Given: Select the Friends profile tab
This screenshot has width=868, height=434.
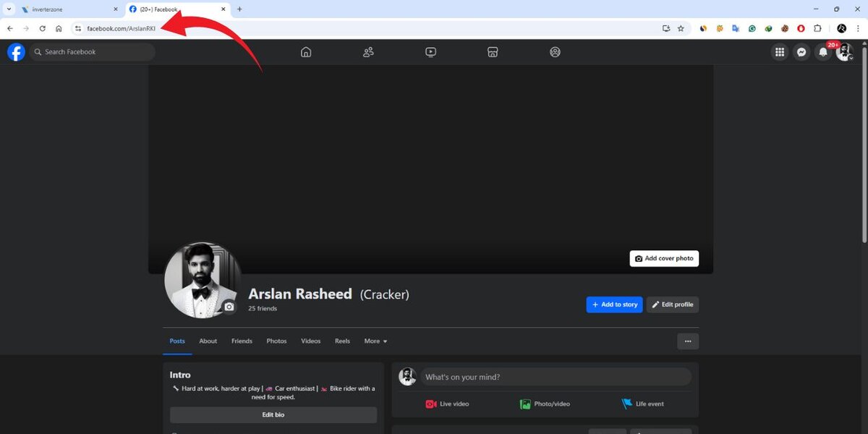Looking at the screenshot, I should tap(242, 341).
